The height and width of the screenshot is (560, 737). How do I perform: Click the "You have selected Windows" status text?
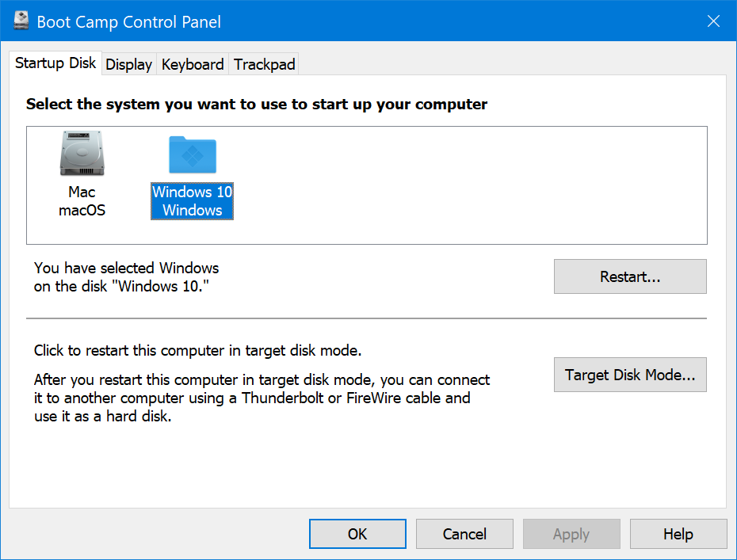(x=127, y=268)
